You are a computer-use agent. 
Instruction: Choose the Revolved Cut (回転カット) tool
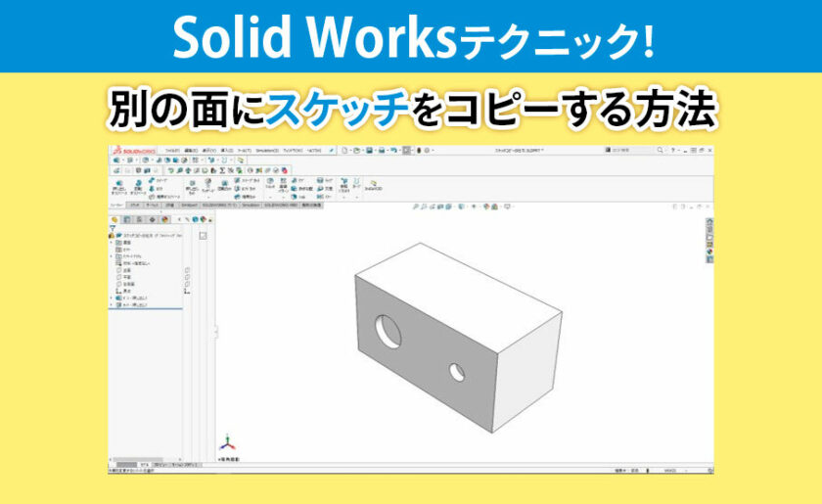(224, 186)
